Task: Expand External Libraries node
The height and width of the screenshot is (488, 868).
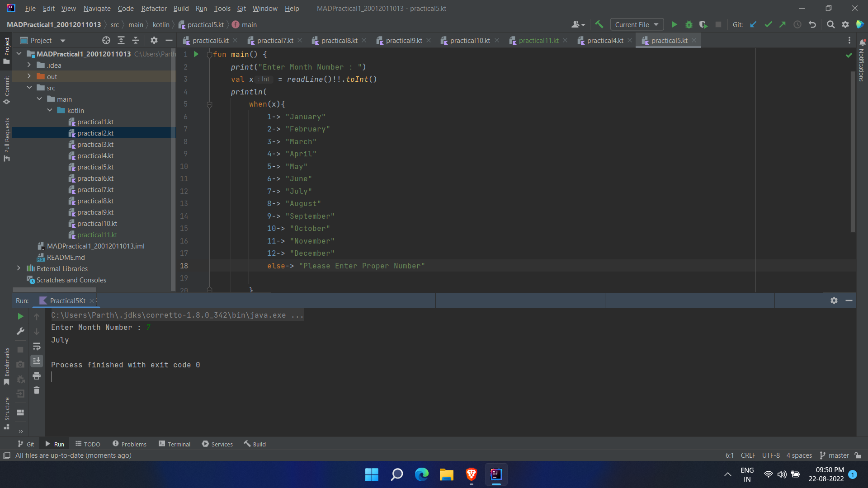Action: 19,268
